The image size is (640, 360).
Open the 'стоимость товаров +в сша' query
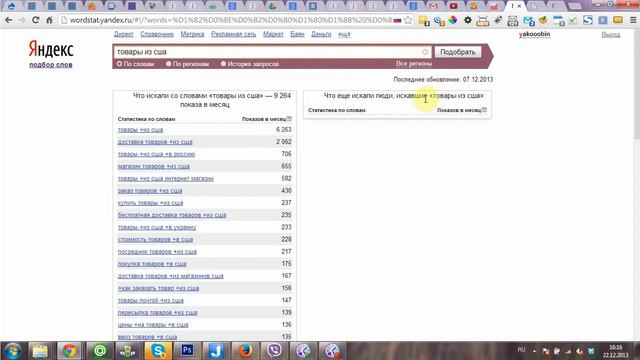156,240
